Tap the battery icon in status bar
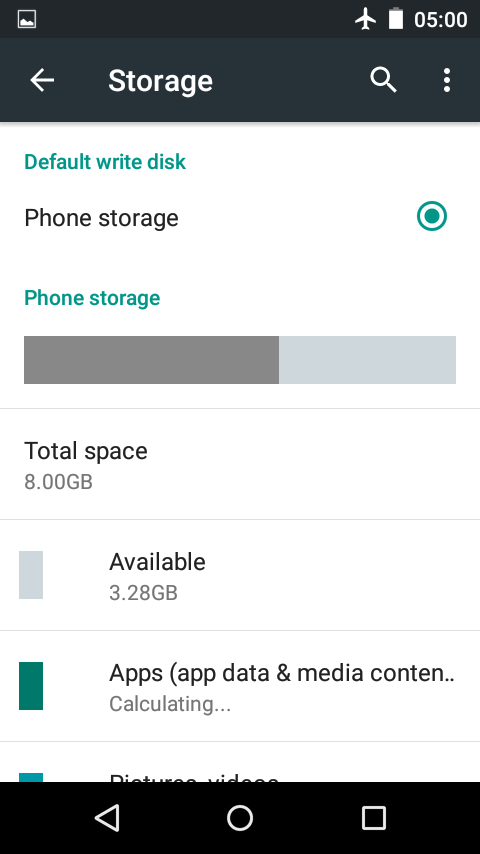The image size is (480, 854). (x=396, y=19)
